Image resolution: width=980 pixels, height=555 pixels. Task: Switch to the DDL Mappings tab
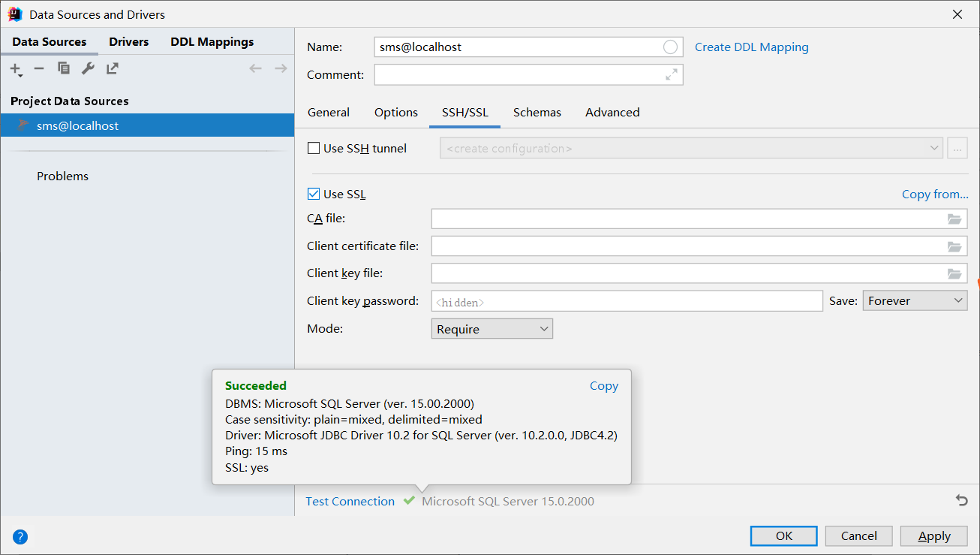(x=212, y=42)
